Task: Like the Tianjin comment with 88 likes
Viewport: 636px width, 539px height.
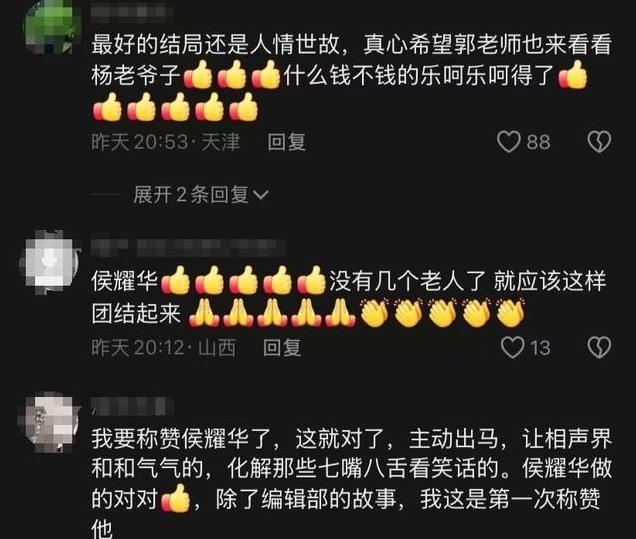Action: pos(509,142)
